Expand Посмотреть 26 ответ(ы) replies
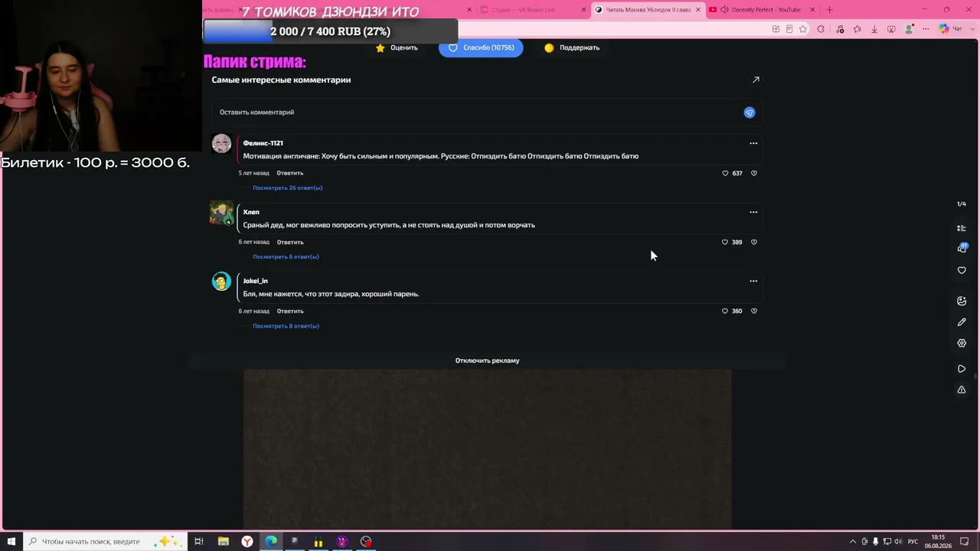 pos(288,187)
